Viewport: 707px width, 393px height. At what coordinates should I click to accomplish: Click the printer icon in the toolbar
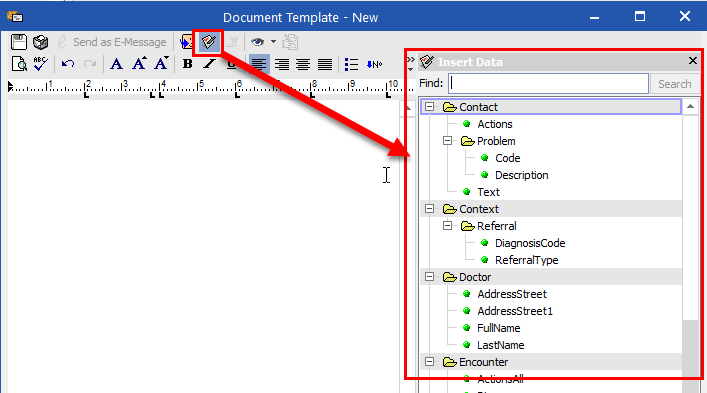click(x=41, y=42)
